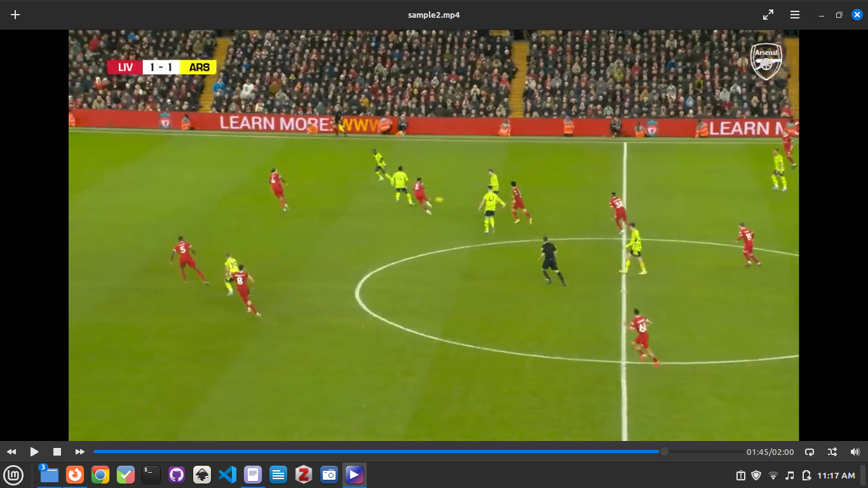Click the cast-to-display icon near the seekbar
The image size is (868, 488).
tap(809, 452)
